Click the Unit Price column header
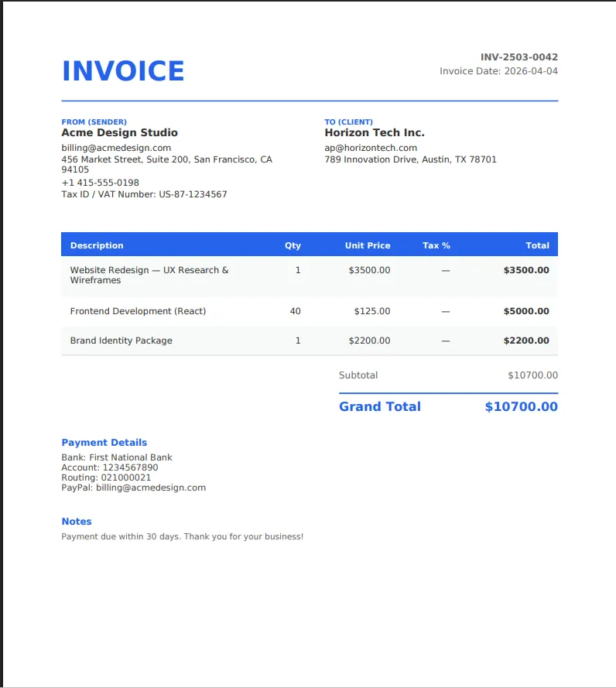 [x=368, y=245]
